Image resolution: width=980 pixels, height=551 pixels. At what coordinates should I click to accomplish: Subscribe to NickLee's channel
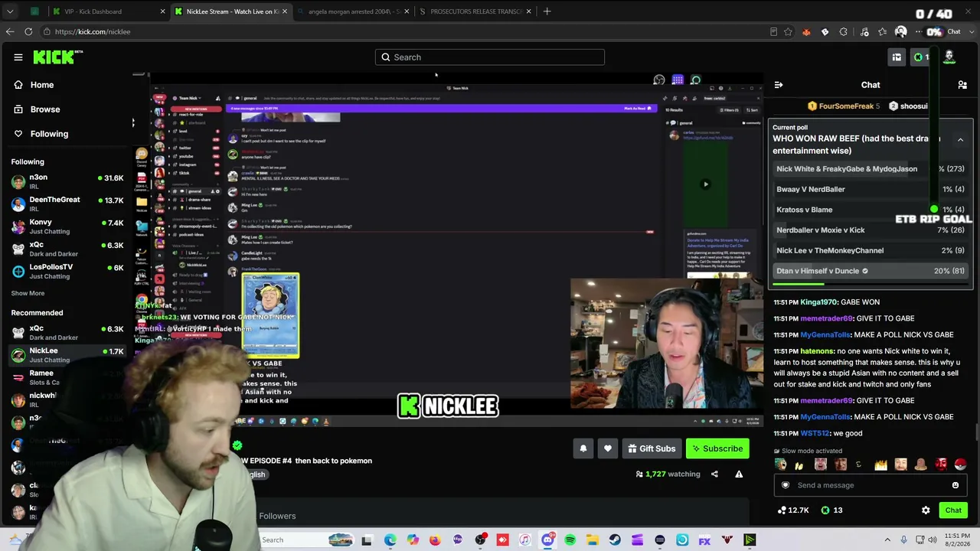717,449
